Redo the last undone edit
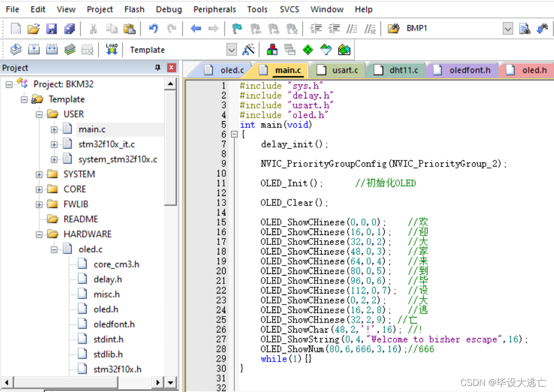 (x=172, y=28)
